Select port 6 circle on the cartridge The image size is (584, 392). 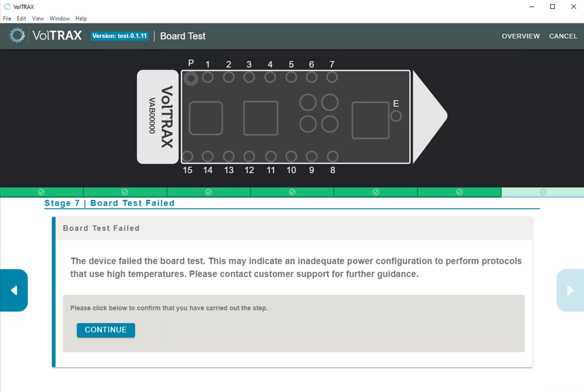312,78
